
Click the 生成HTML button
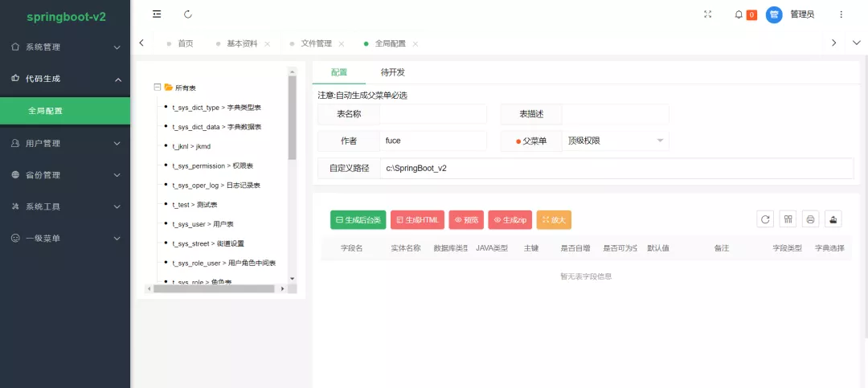tap(417, 220)
